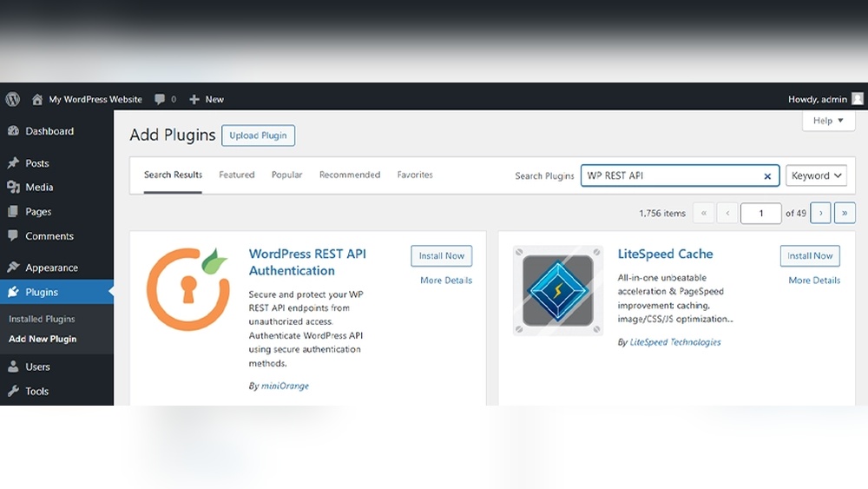Switch to Search Results tab
This screenshot has width=868, height=489.
[173, 175]
